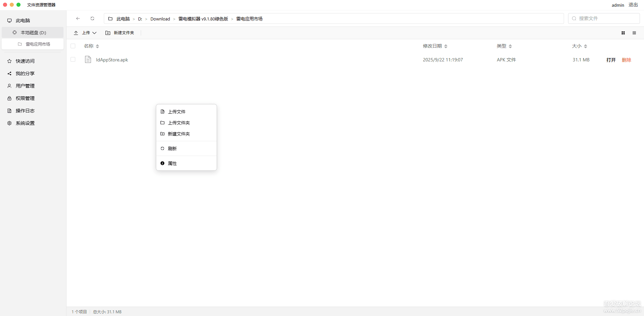Viewport: 644px width, 316px height.
Task: Sort by 修改日期 column arrows
Action: [x=446, y=46]
